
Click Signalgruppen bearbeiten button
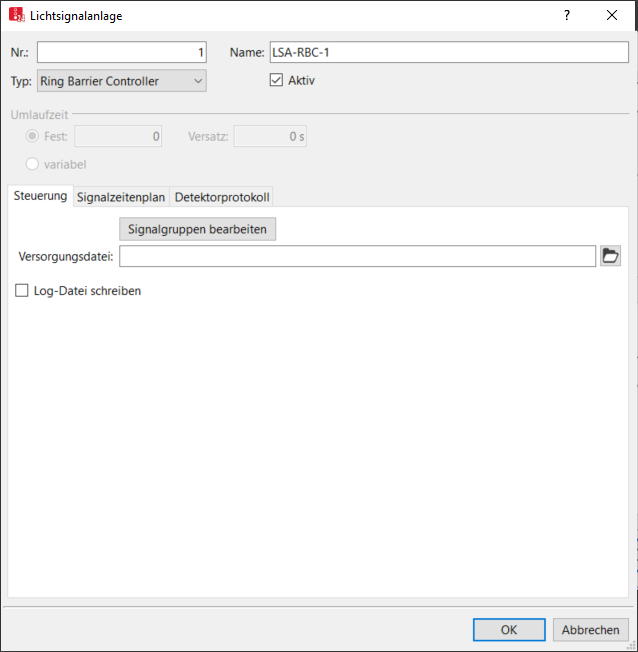click(x=197, y=229)
